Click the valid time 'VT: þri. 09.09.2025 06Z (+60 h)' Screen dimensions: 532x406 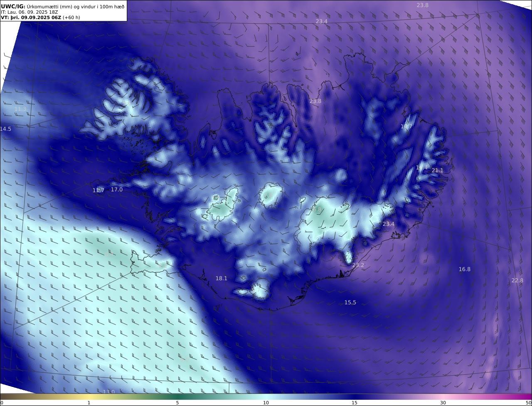click(x=41, y=17)
